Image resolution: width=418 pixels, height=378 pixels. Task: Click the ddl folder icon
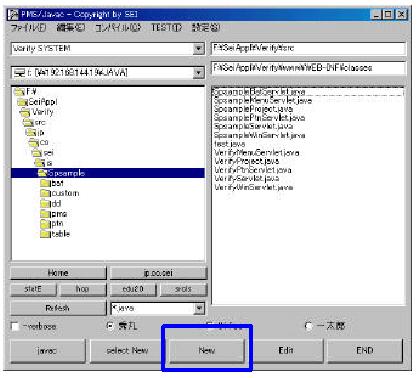(45, 204)
